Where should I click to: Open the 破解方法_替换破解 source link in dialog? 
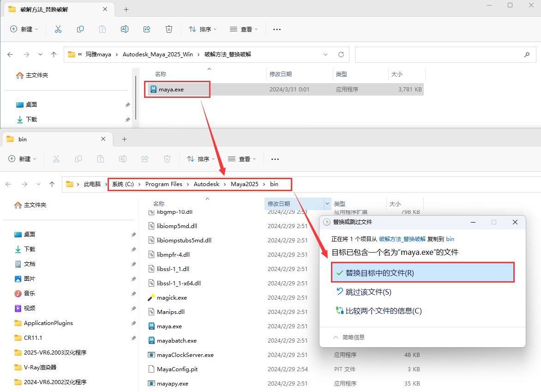tap(402, 239)
